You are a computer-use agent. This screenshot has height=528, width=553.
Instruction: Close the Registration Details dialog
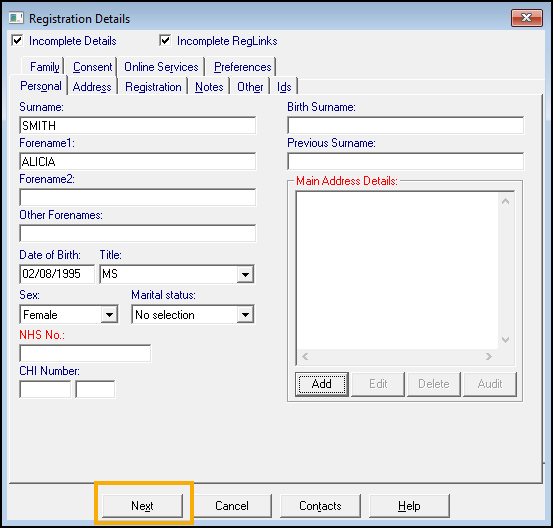527,18
